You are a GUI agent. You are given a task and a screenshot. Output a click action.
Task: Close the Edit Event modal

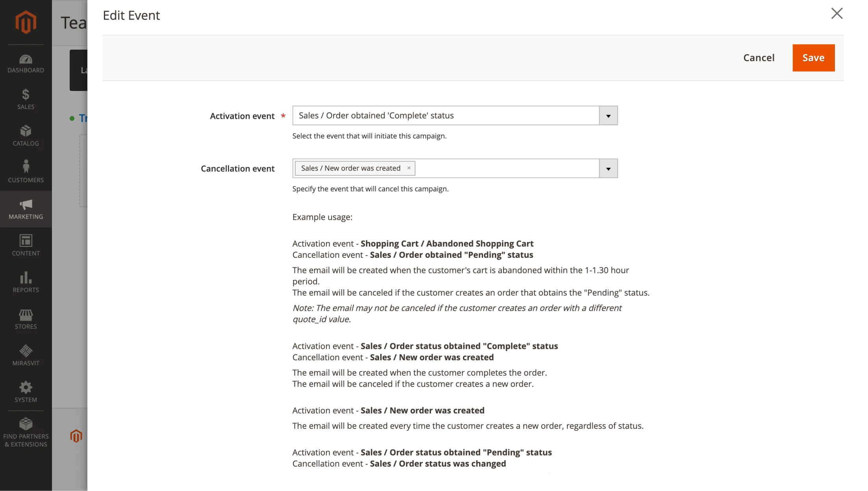click(x=838, y=13)
